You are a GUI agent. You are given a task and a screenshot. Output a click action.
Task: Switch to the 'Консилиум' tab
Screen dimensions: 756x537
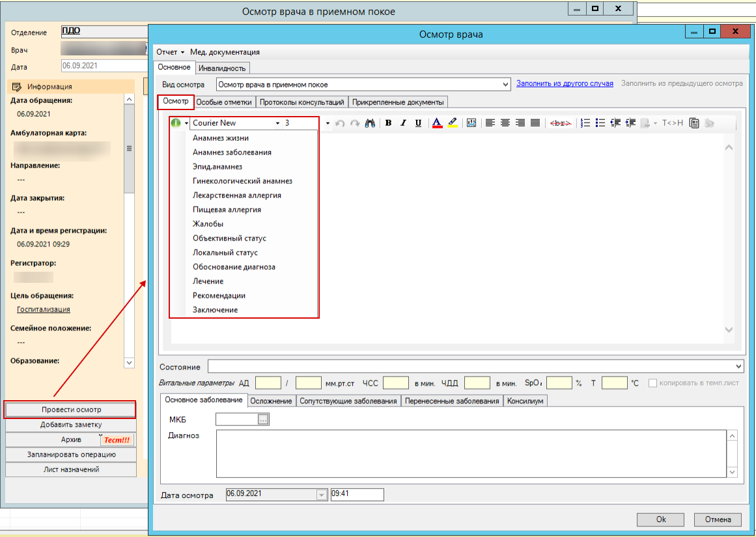[525, 401]
